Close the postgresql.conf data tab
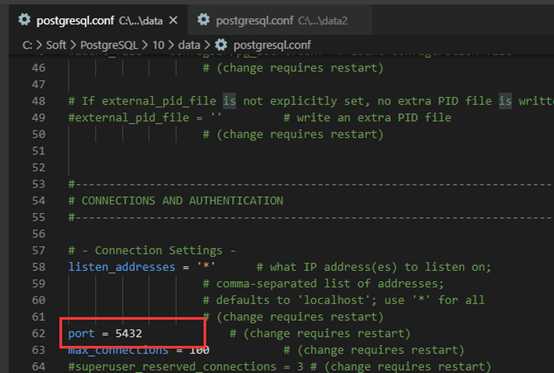554x373 pixels. pos(173,20)
